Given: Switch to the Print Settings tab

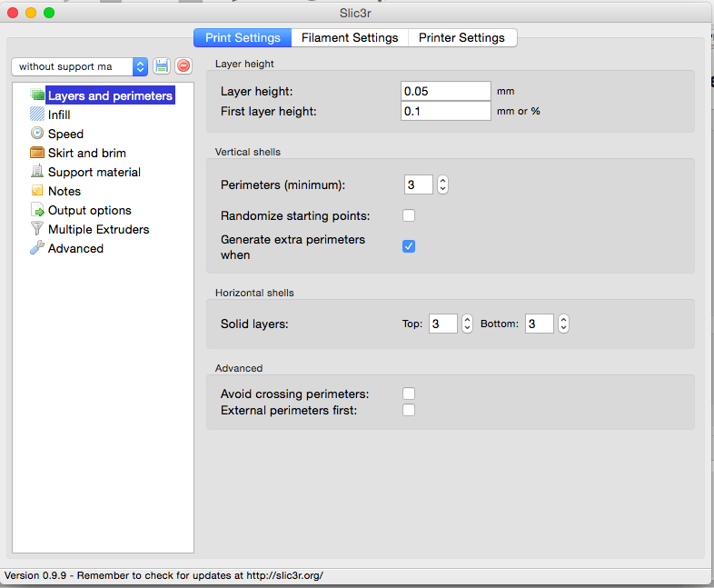Looking at the screenshot, I should (x=243, y=38).
